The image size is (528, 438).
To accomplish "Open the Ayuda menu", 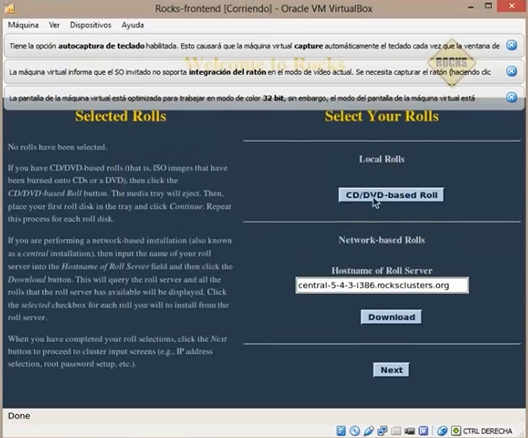I will click(x=133, y=25).
